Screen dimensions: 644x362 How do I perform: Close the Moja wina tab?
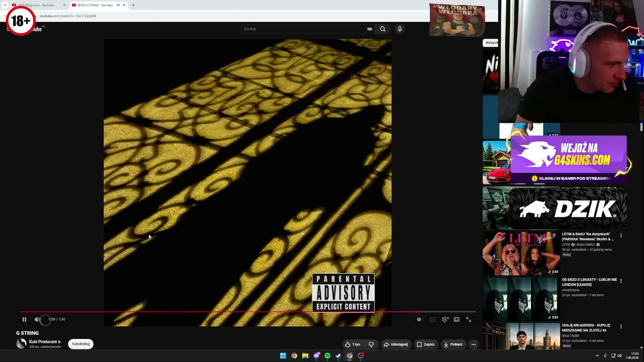pyautogui.click(x=64, y=5)
